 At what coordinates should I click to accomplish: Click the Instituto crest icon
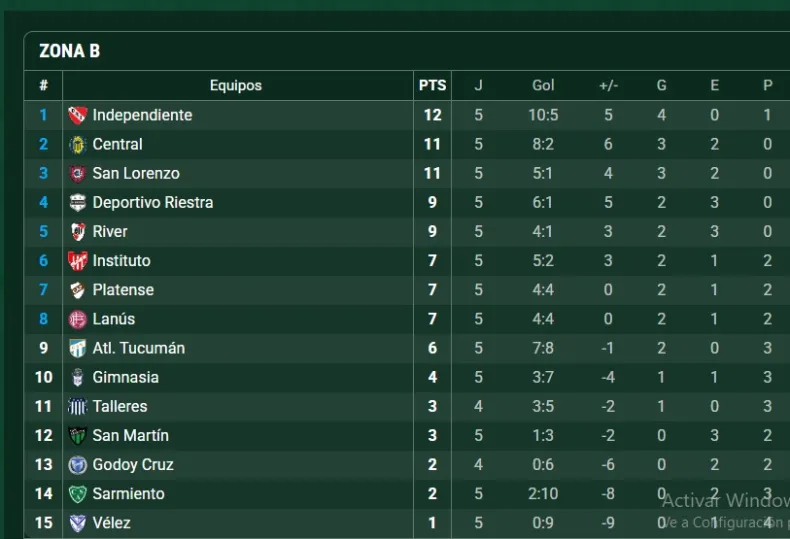[77, 261]
